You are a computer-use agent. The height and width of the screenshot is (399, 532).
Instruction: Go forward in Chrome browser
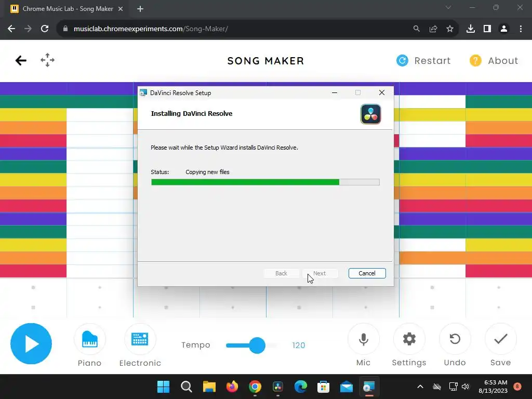point(28,29)
